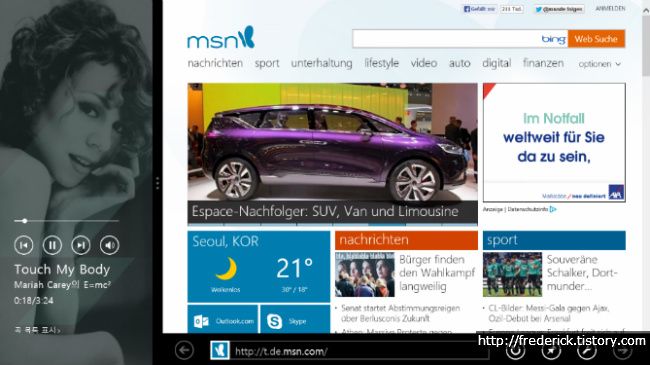Viewport: 650px width, 365px height.
Task: Click the Facebook Gefällt mir button
Action: (x=480, y=9)
